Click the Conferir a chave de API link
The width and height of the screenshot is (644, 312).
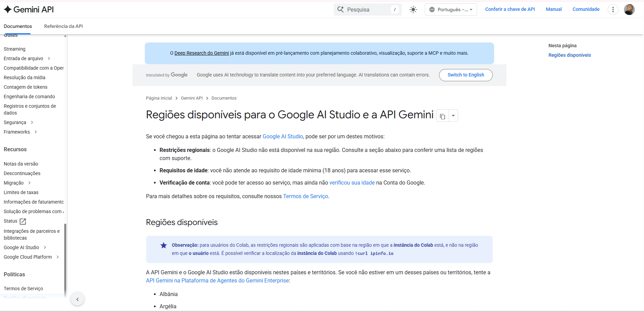click(510, 9)
